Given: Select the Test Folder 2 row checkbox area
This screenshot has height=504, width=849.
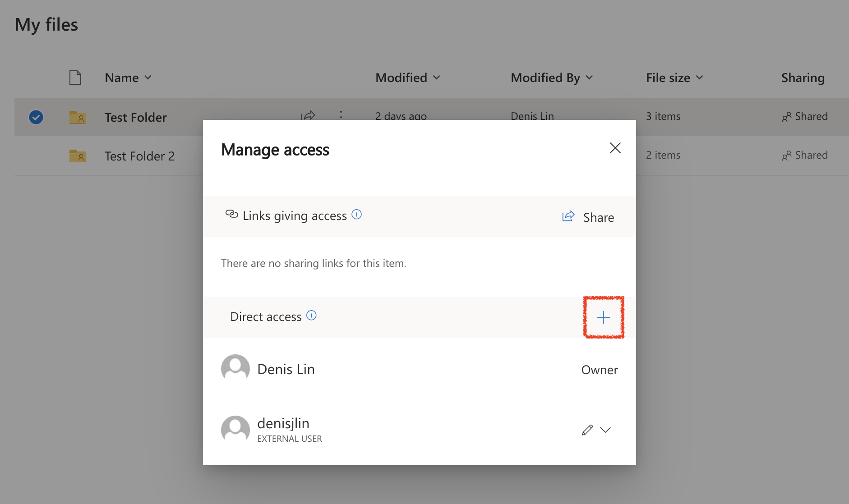Looking at the screenshot, I should [36, 156].
